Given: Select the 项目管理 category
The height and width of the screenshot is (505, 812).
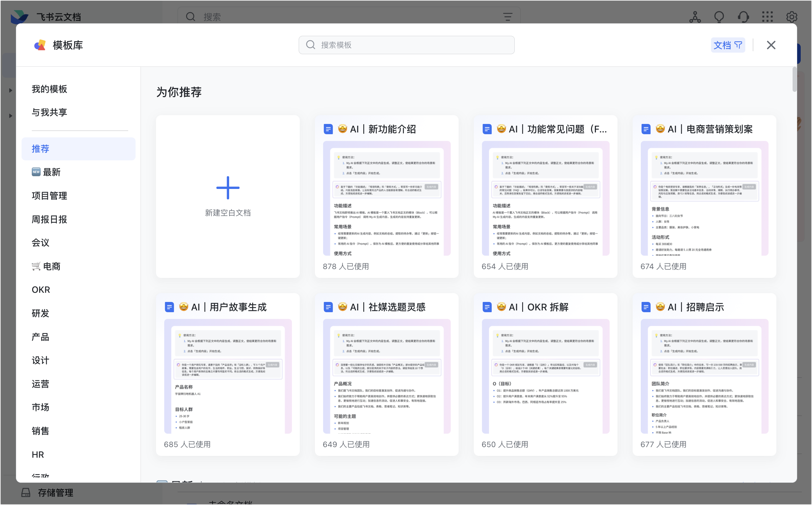Looking at the screenshot, I should [x=78, y=196].
